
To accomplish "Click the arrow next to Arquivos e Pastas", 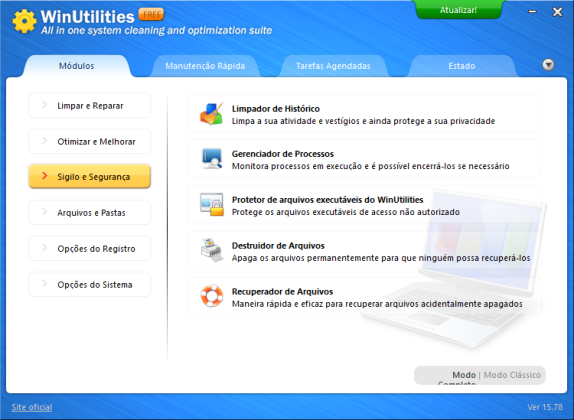I will point(44,212).
